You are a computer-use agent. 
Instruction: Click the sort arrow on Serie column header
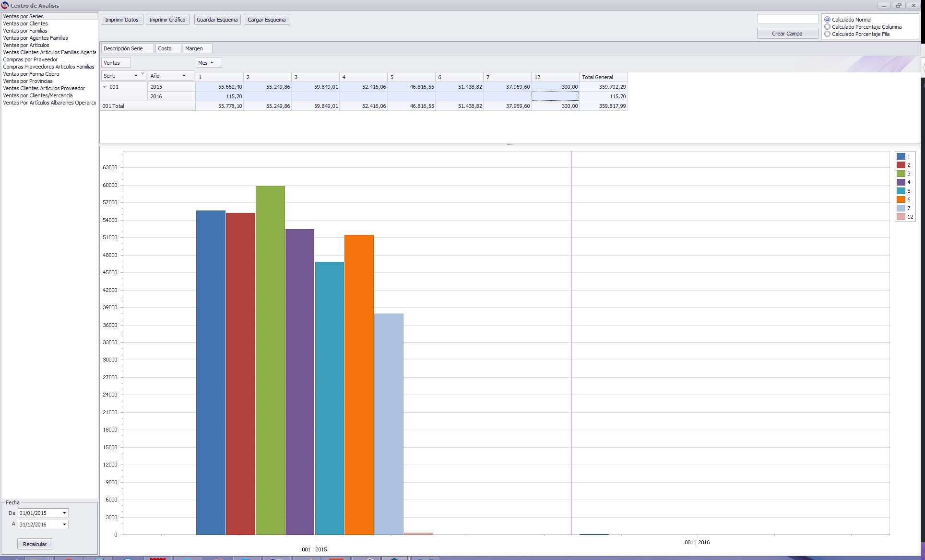coord(136,76)
